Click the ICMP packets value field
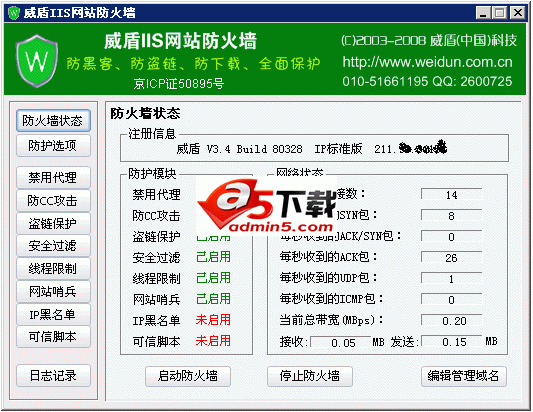 [451, 300]
